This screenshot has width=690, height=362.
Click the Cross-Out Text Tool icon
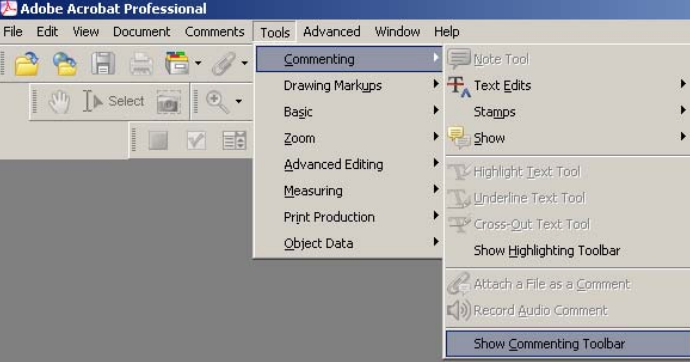[459, 224]
